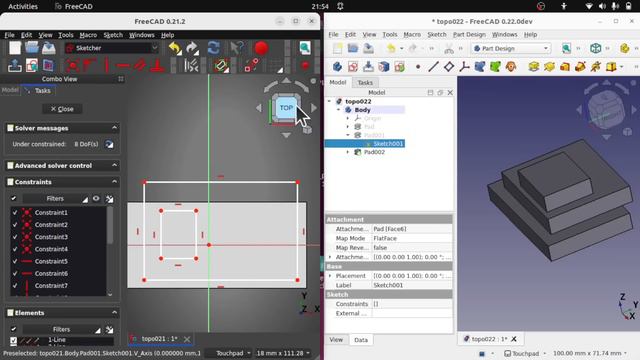
Task: Open Macro menu in FreeCAD 0.21.2
Action: [x=88, y=35]
